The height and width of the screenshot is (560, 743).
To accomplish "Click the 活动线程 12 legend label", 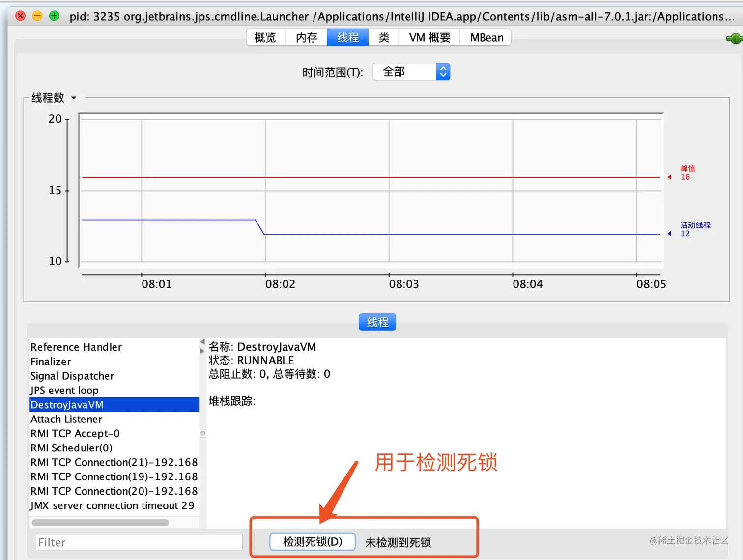I will coord(695,229).
